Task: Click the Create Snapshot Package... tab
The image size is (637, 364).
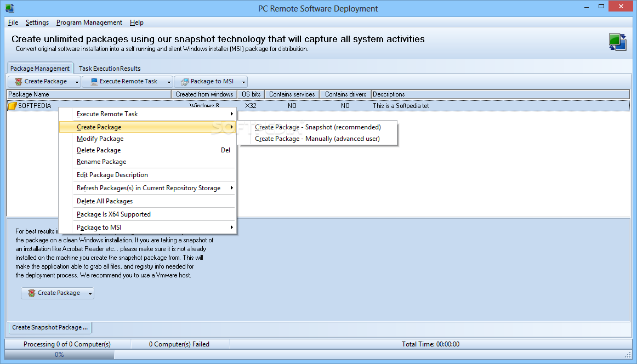Action: point(49,327)
